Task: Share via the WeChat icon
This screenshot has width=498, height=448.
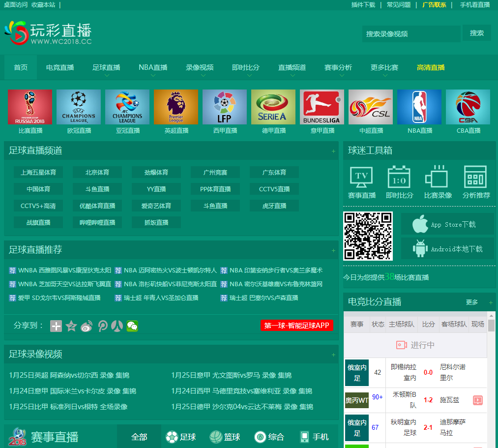Action: point(132,326)
